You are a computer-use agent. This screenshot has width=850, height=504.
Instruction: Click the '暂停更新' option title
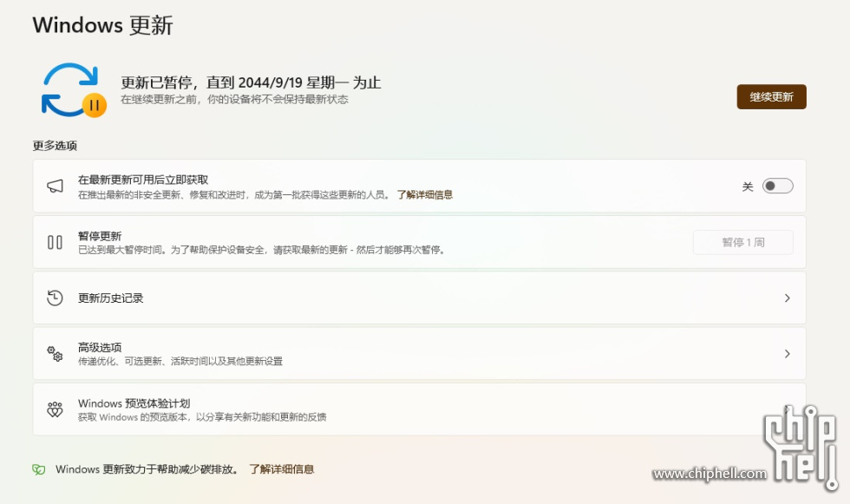(100, 236)
